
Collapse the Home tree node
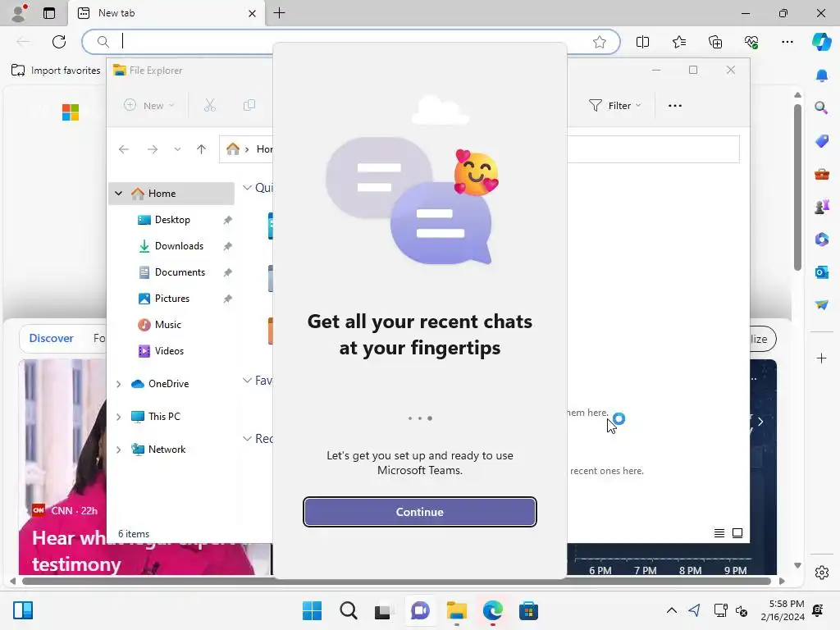(118, 194)
